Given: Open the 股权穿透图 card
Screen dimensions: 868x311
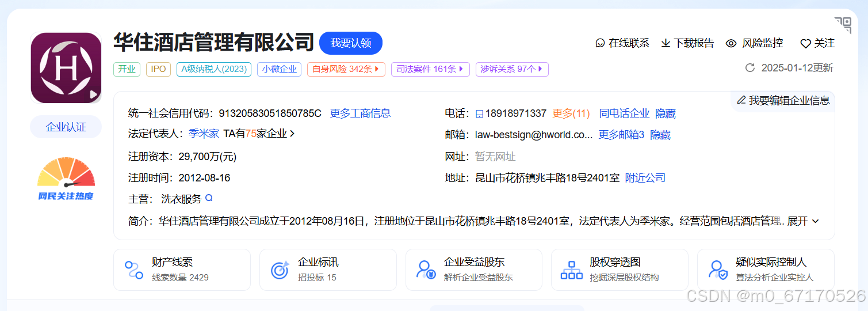Looking at the screenshot, I should (x=620, y=270).
